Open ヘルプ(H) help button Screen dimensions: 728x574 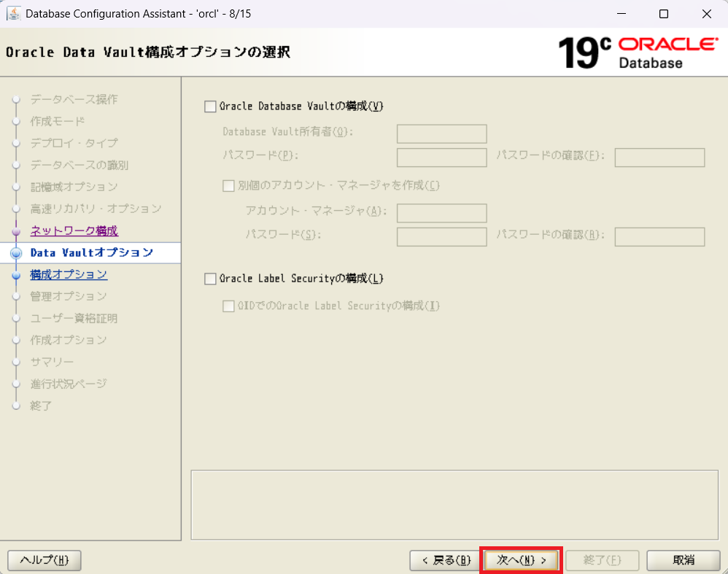pyautogui.click(x=44, y=560)
